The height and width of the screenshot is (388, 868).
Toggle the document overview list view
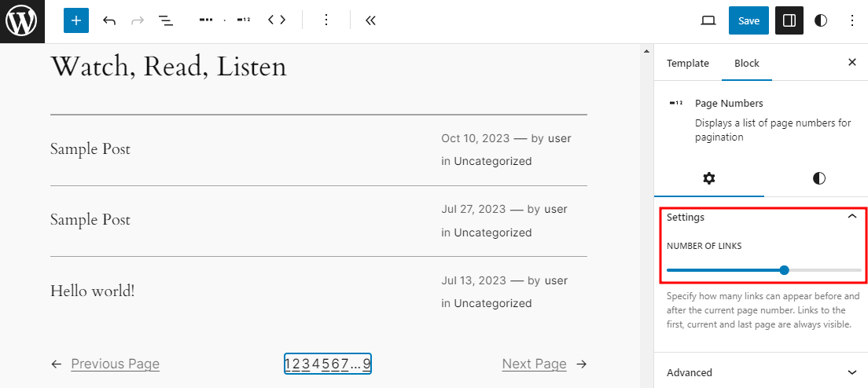[x=166, y=21]
